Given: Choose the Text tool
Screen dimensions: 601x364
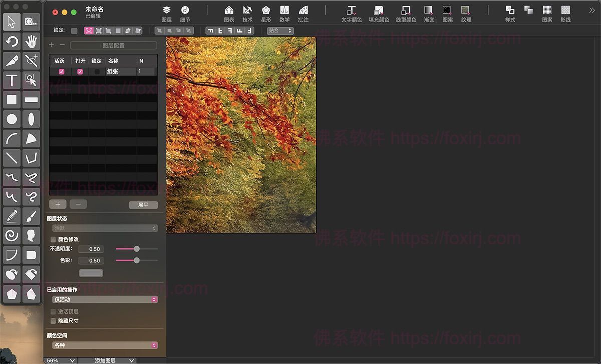Looking at the screenshot, I should pyautogui.click(x=12, y=80).
